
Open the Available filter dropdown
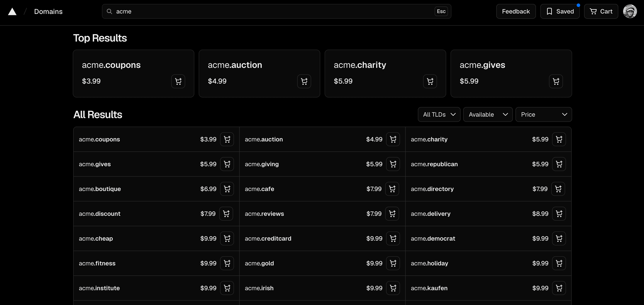point(488,115)
